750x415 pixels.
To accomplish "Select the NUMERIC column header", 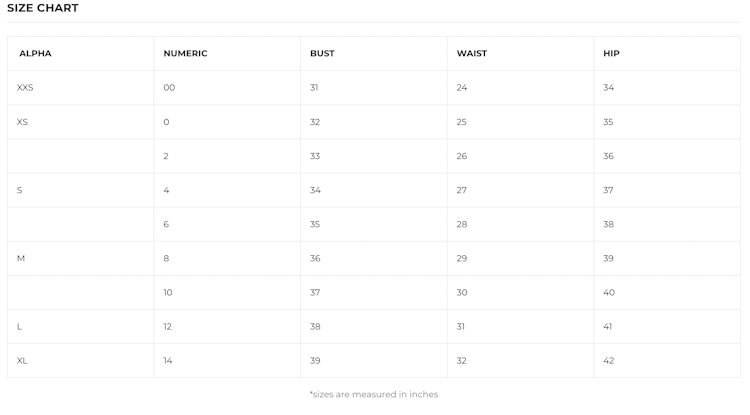I will tap(185, 53).
